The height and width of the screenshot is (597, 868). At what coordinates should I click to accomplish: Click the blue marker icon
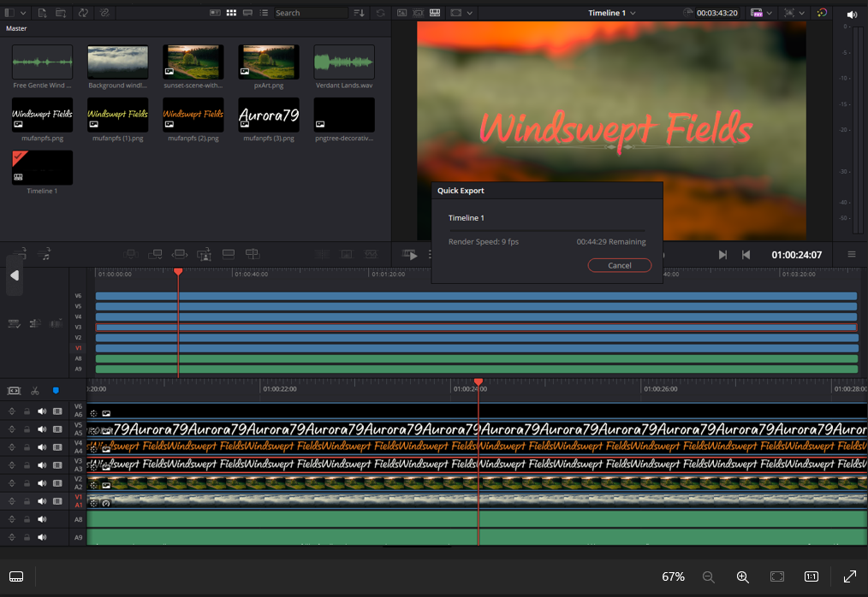pos(56,391)
